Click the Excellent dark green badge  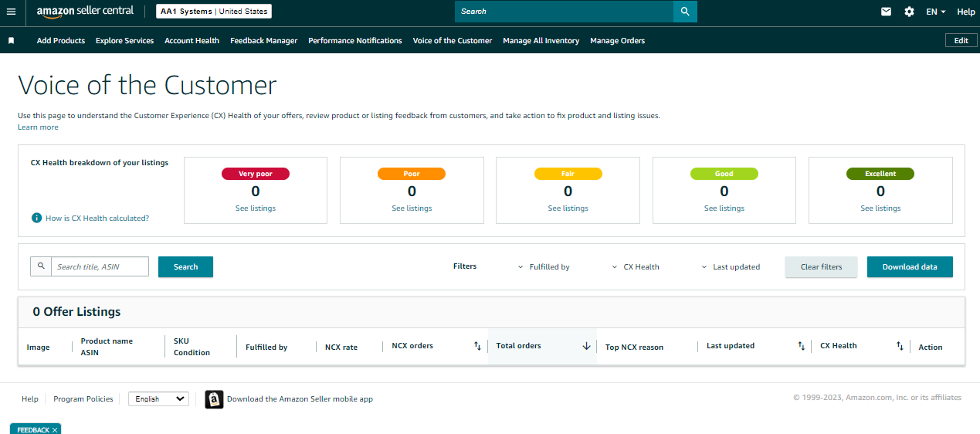click(x=880, y=174)
